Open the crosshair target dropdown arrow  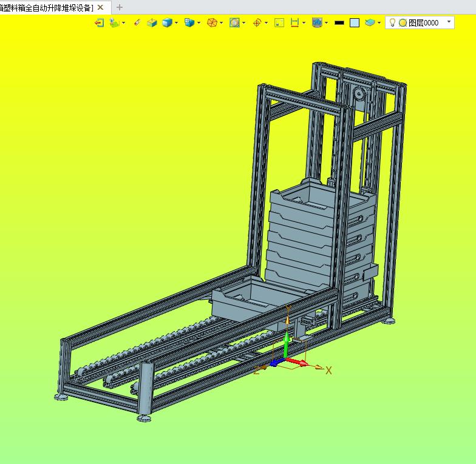pyautogui.click(x=266, y=23)
